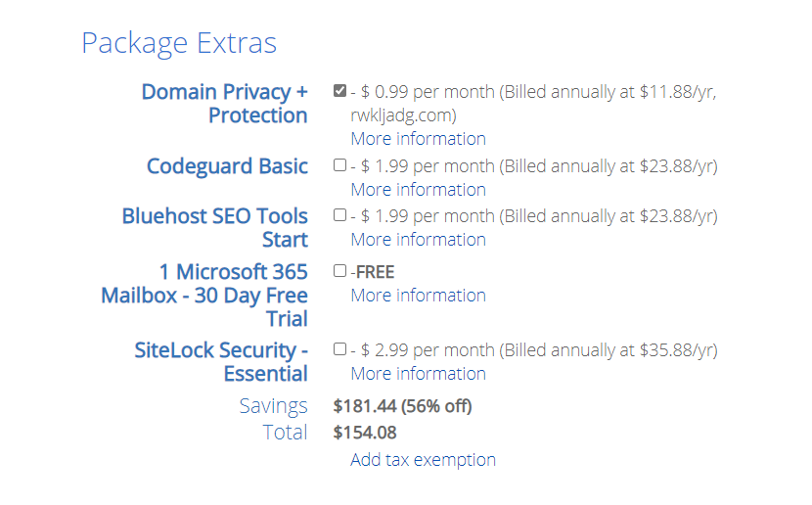The image size is (812, 505).
Task: Click the $181.44 (56% off) savings amount
Action: tap(402, 406)
